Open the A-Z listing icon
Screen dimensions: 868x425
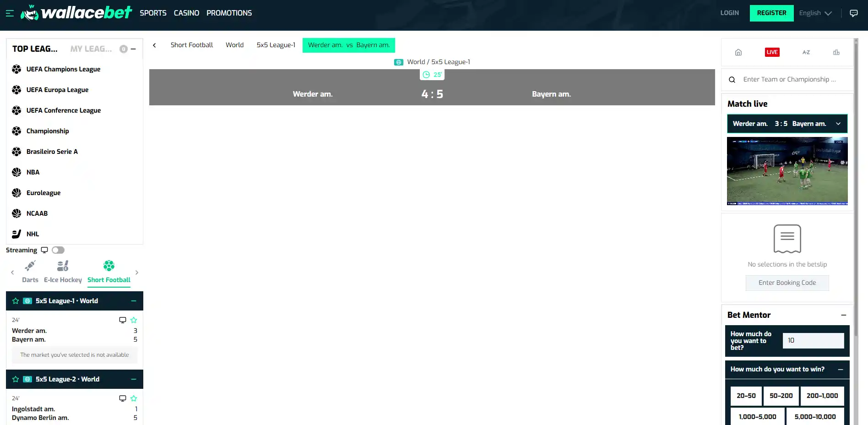806,52
